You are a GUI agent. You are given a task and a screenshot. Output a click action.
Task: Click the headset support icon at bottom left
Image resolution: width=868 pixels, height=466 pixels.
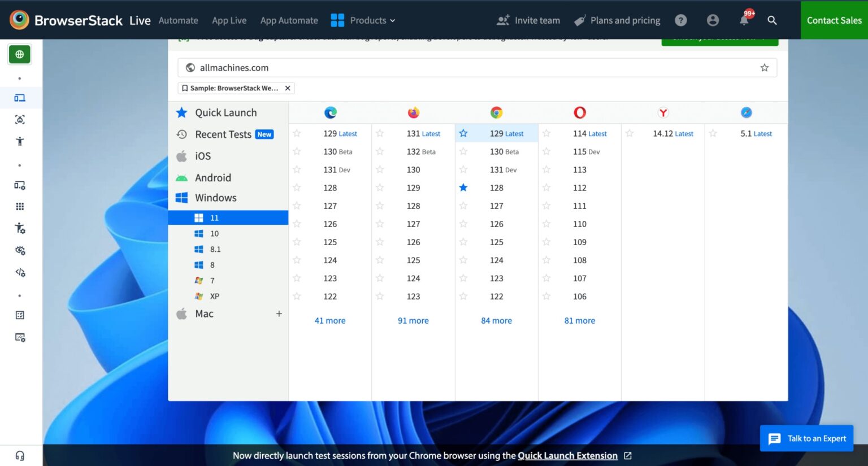coord(19,455)
